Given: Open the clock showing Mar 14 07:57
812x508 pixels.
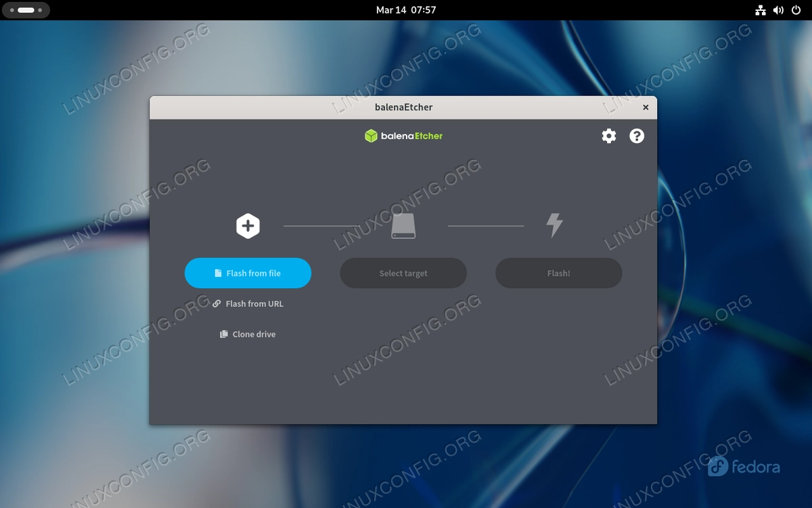Looking at the screenshot, I should click(406, 10).
